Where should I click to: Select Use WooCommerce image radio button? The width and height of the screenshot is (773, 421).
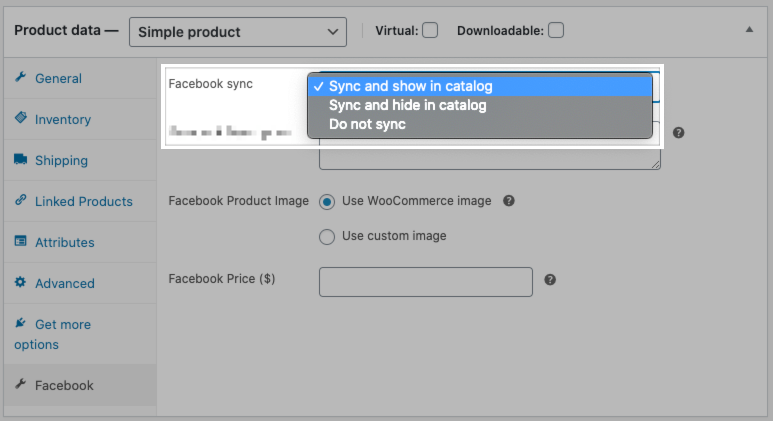[327, 202]
